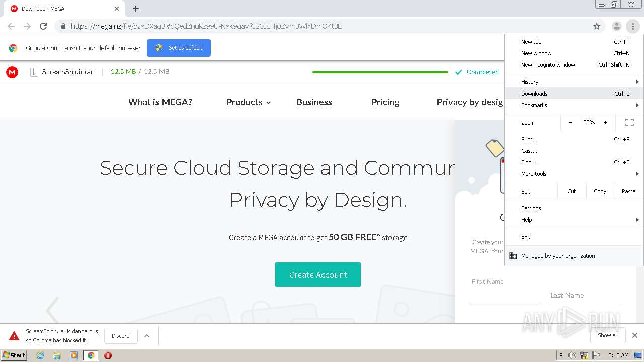Click the fullscreen icon in the Zoom row

tap(629, 122)
